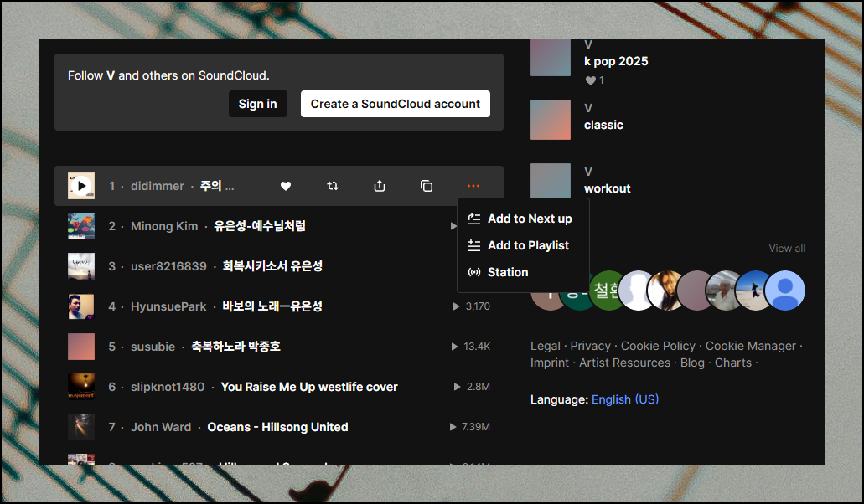
Task: Select track 2 유은성-예수님처럼
Action: tap(260, 226)
